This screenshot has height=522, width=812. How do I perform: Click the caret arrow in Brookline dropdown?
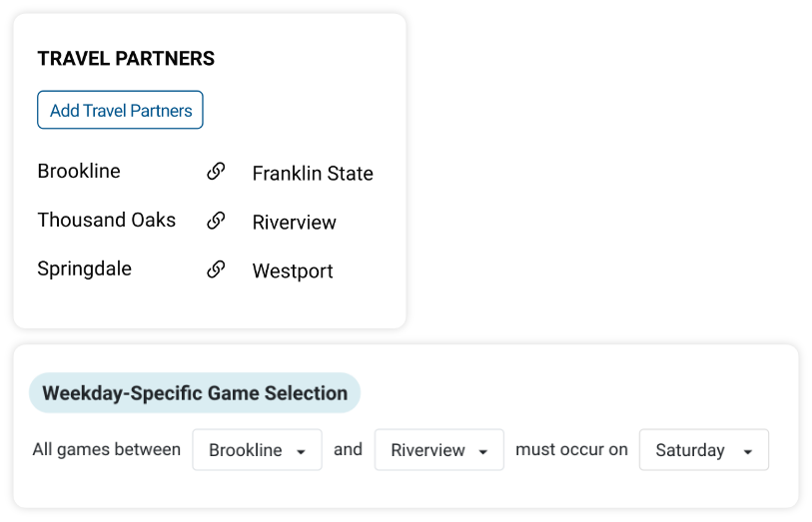[301, 452]
